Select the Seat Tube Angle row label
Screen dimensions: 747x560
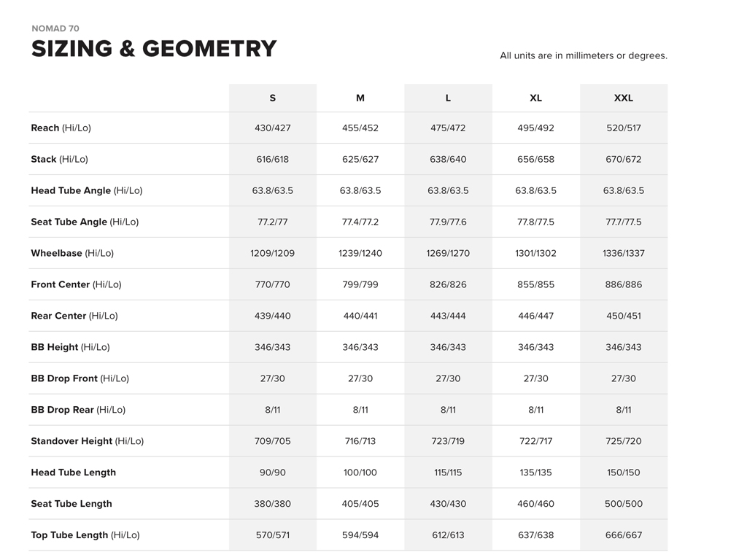85,222
